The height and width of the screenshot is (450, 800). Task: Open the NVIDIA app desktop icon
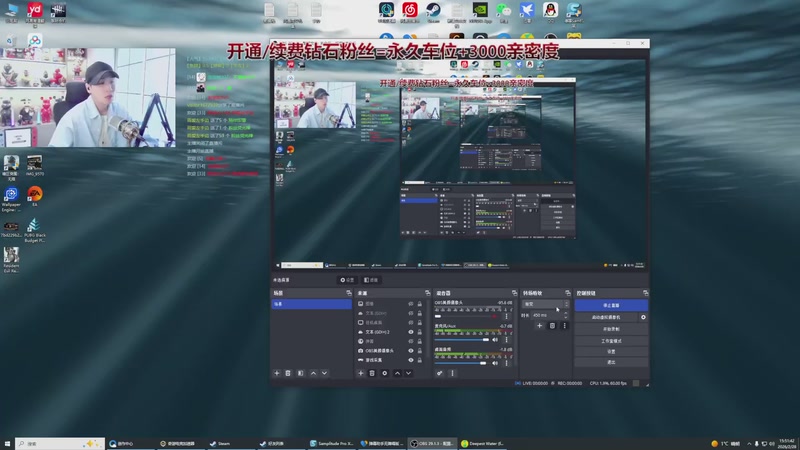click(x=480, y=12)
